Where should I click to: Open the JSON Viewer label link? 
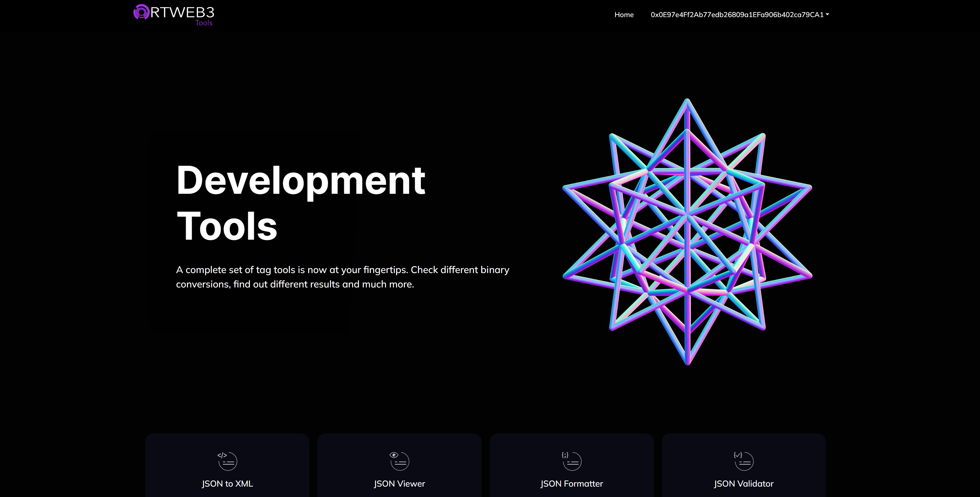point(399,484)
